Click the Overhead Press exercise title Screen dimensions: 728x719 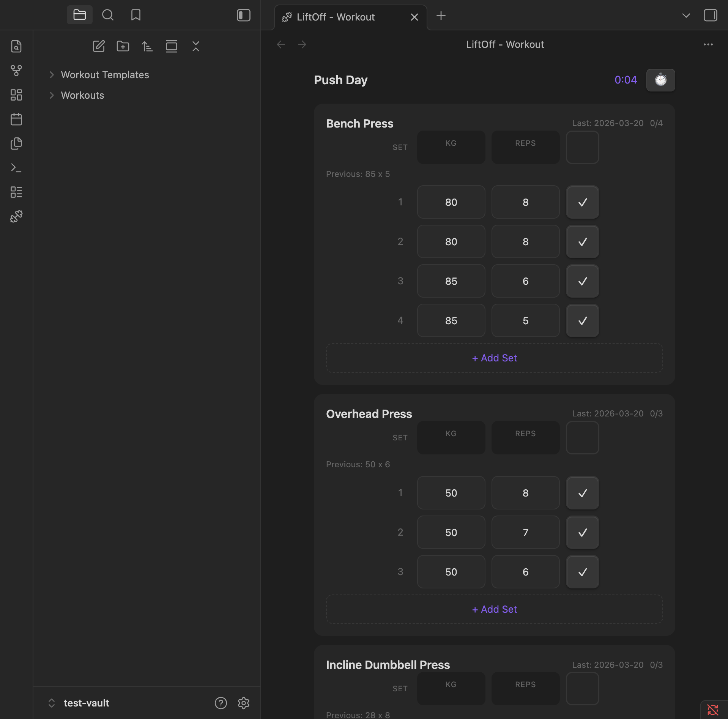click(369, 414)
